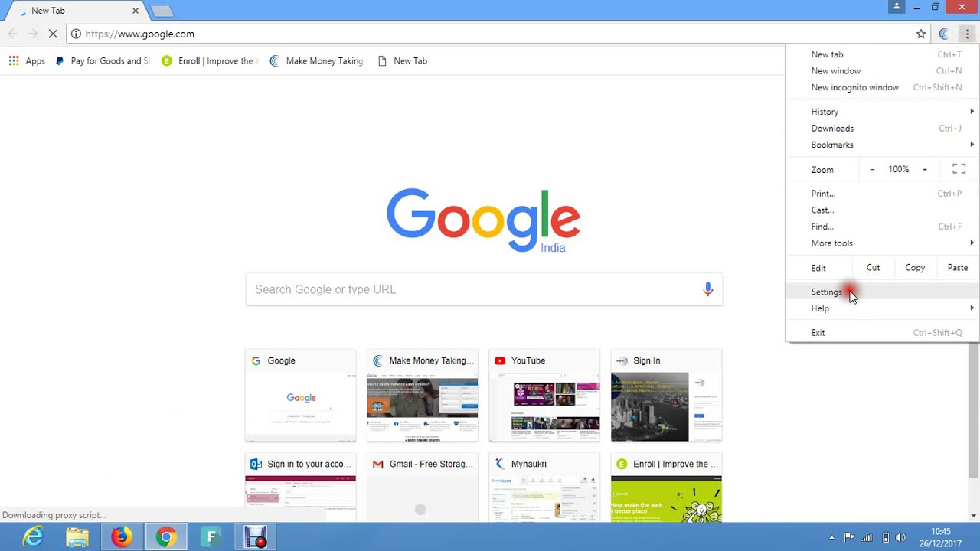Click the Google logo

[x=483, y=220]
